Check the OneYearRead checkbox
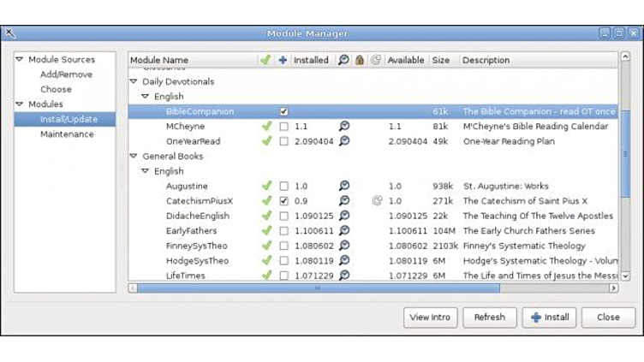 tap(283, 141)
